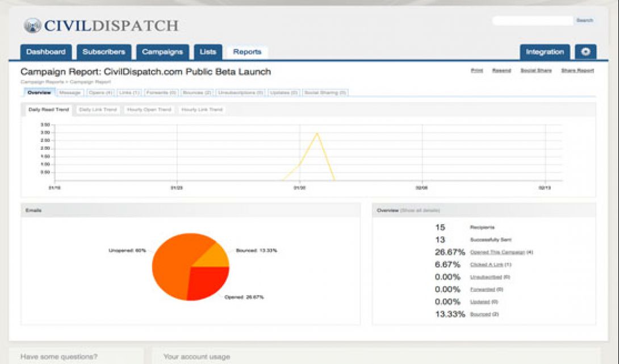Click the "Bounced: 13.33%" pie label
Screen dimensions: 619x364
coord(257,250)
